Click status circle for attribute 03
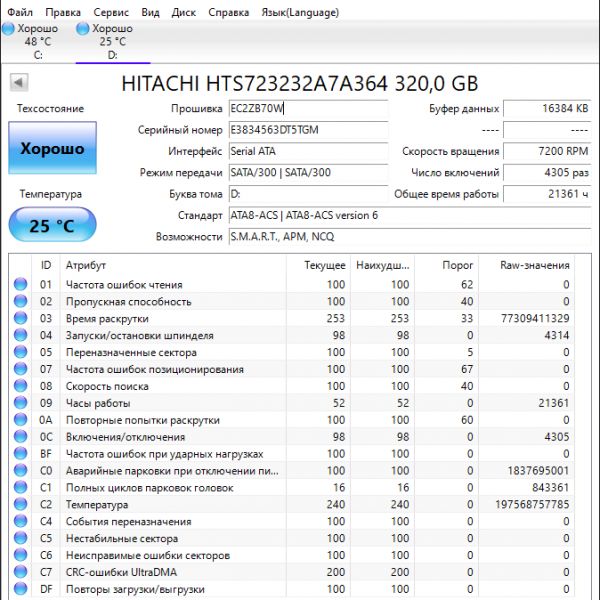Image resolution: width=600 pixels, height=600 pixels. pyautogui.click(x=20, y=318)
